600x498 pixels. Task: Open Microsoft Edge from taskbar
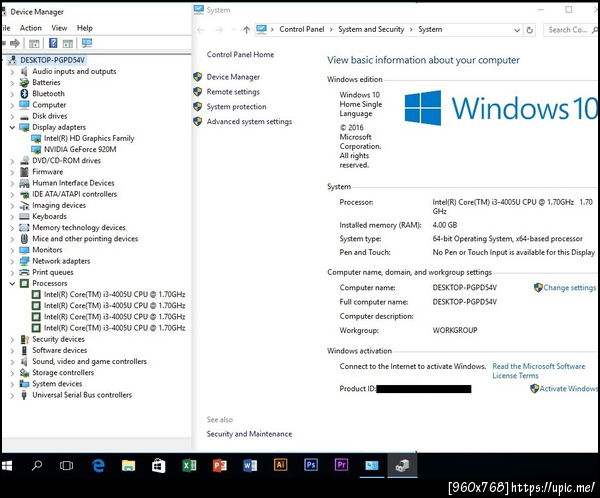pyautogui.click(x=98, y=465)
